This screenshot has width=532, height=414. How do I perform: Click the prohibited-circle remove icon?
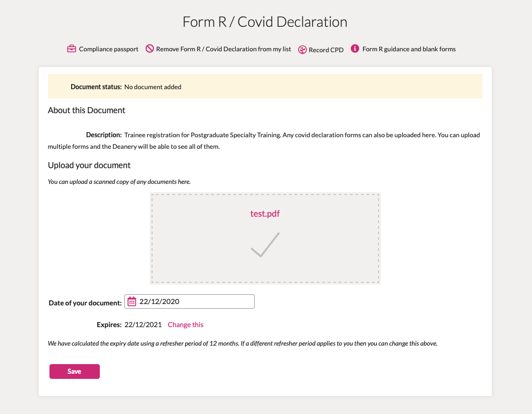pyautogui.click(x=150, y=49)
